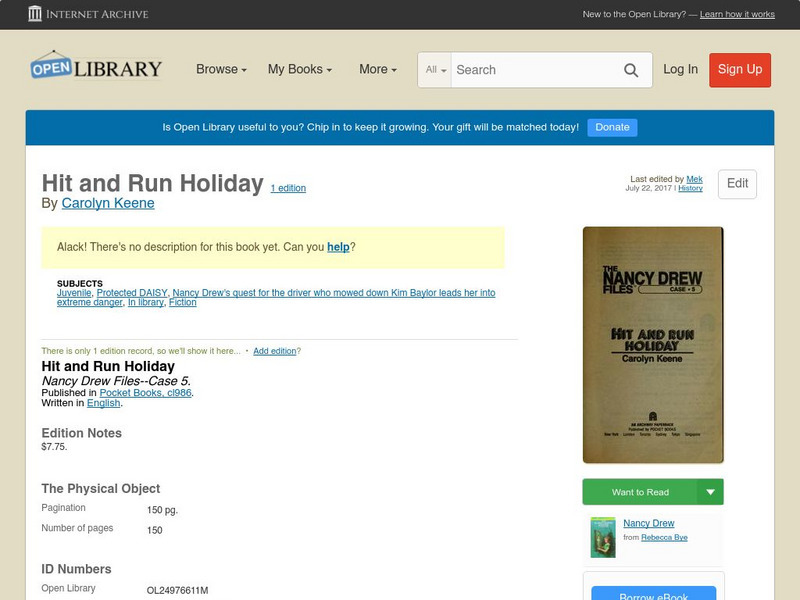Image resolution: width=800 pixels, height=600 pixels.
Task: Open Mek's user profile link
Action: (694, 179)
